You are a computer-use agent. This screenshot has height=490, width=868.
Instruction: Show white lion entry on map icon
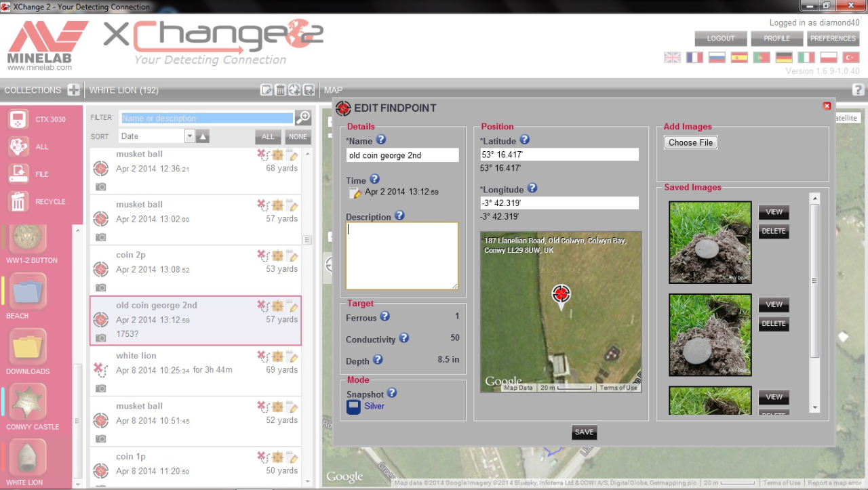point(277,356)
